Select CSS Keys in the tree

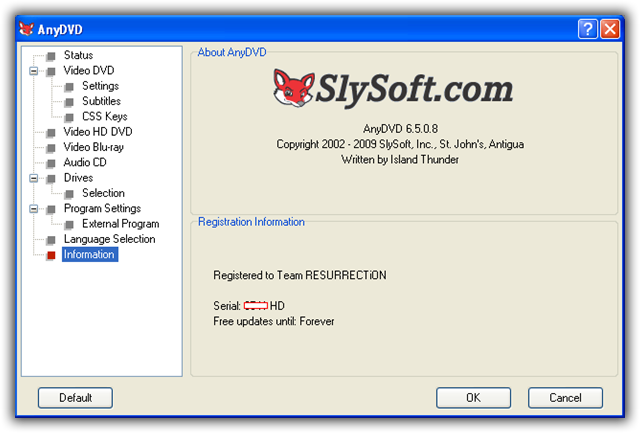click(105, 116)
